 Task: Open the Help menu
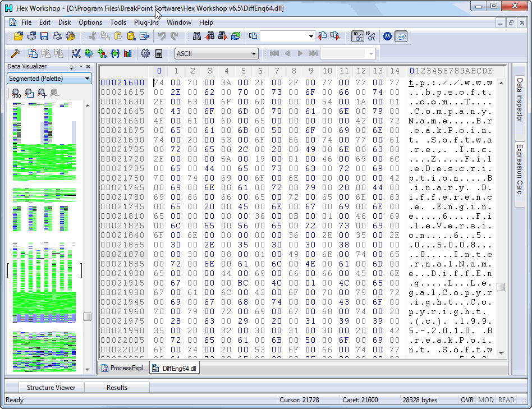pyautogui.click(x=206, y=22)
